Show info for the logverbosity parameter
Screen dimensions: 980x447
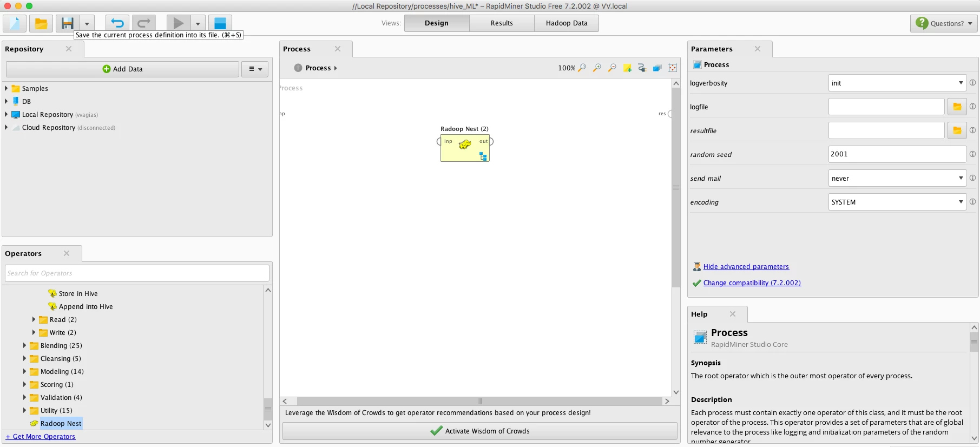(x=972, y=83)
